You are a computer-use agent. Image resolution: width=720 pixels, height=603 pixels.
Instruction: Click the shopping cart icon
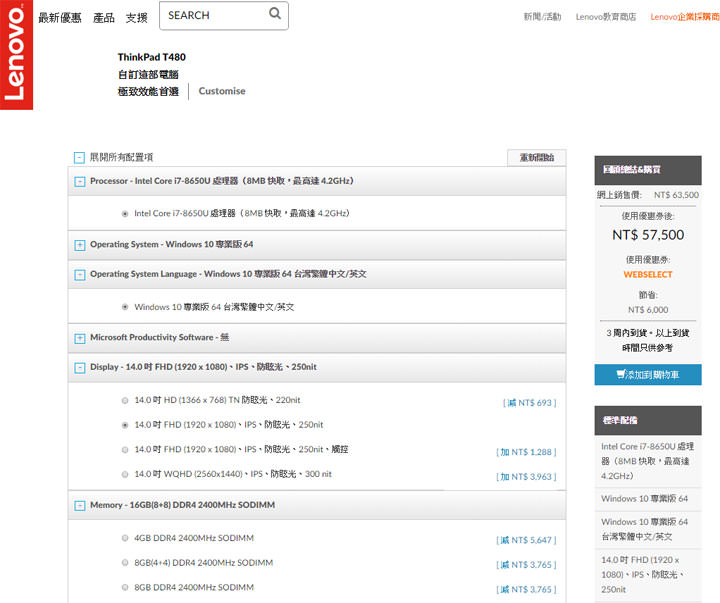621,375
